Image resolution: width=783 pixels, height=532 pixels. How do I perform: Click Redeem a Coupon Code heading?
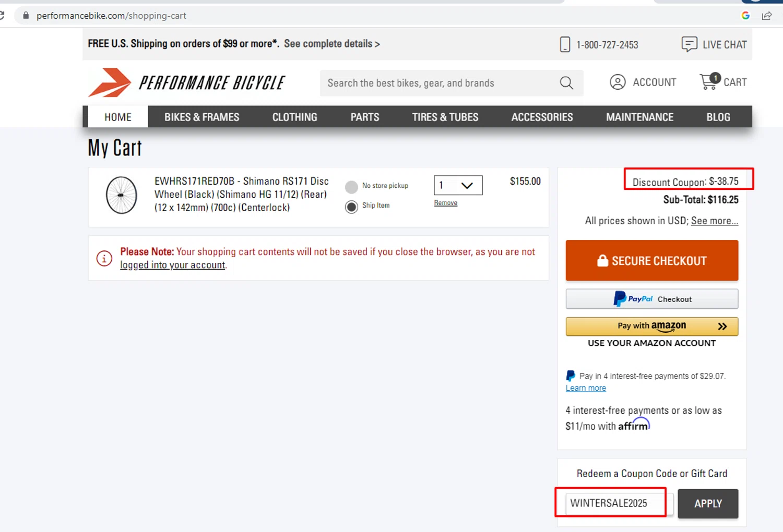coord(651,474)
